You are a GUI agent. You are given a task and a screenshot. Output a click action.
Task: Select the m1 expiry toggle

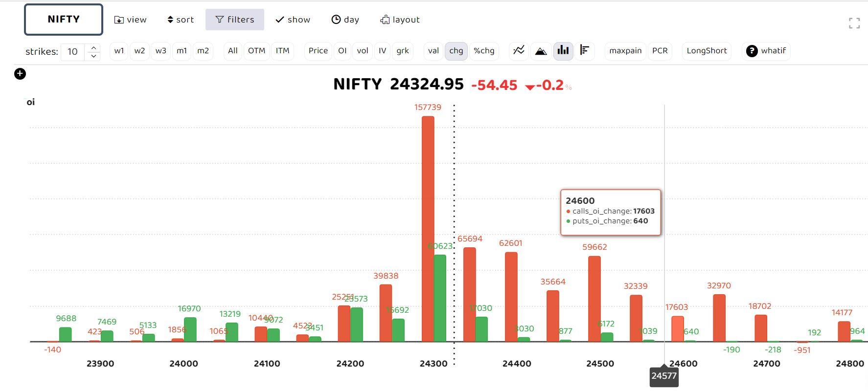pyautogui.click(x=182, y=51)
